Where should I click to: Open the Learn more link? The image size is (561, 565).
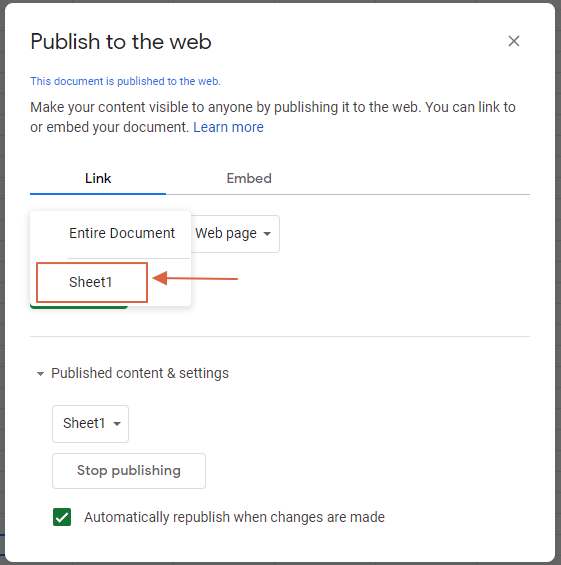228,127
